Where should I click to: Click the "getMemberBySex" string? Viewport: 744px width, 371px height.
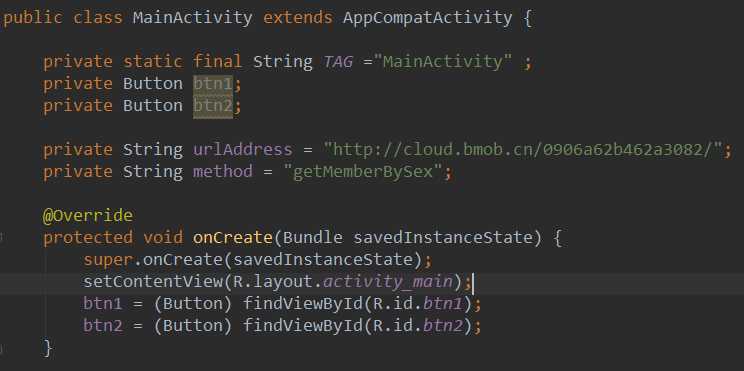pyautogui.click(x=363, y=171)
